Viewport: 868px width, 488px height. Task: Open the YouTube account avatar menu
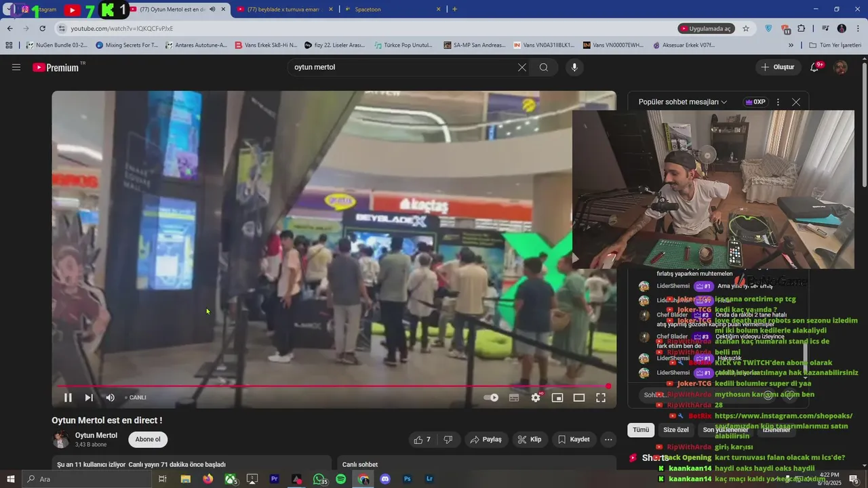(840, 67)
